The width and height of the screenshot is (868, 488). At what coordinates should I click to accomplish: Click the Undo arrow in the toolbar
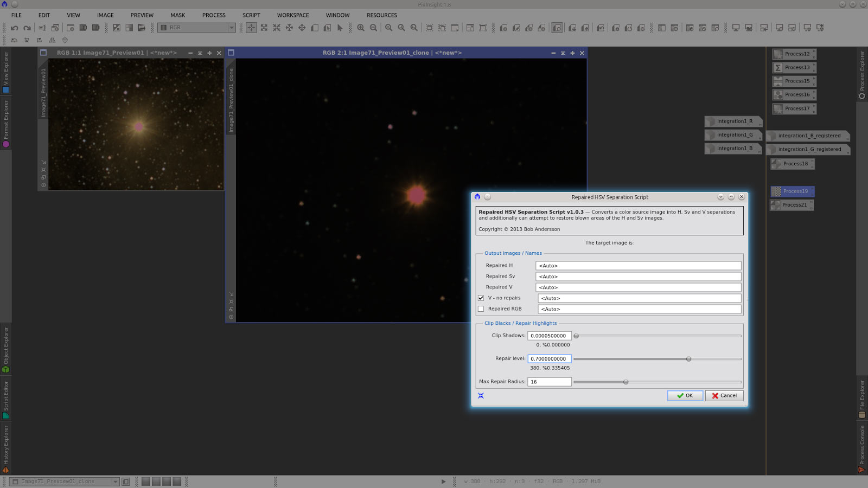coord(15,28)
